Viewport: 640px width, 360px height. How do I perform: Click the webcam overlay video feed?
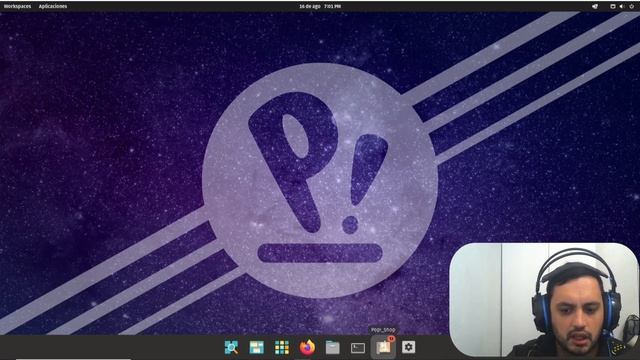point(544,300)
